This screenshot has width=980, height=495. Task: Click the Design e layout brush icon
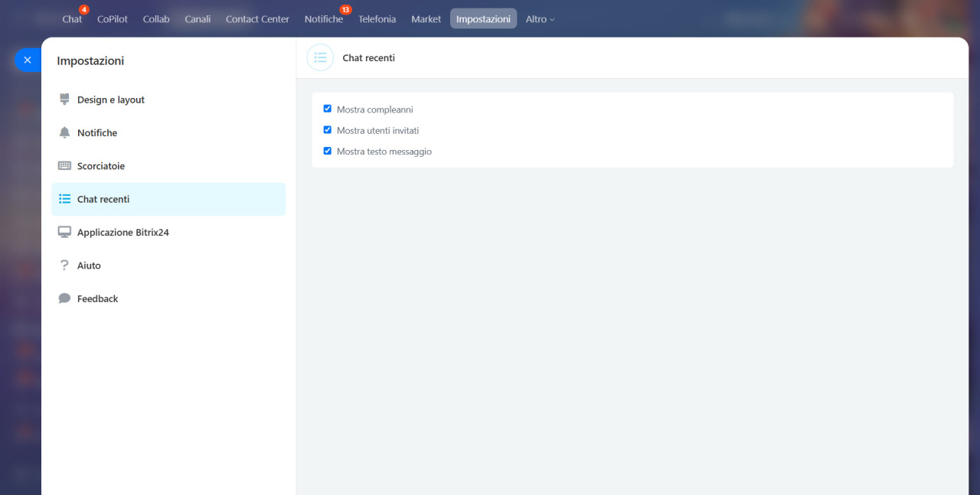(x=64, y=99)
